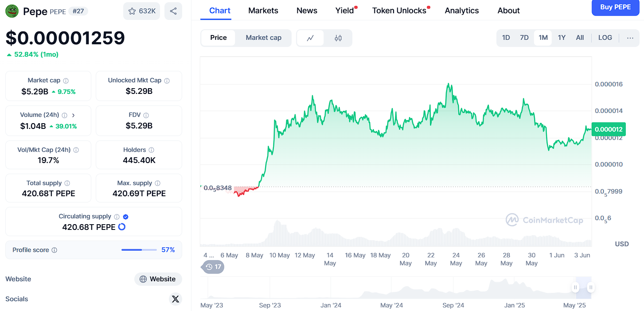This screenshot has height=311, width=644.
Task: Open the About tab
Action: click(508, 11)
